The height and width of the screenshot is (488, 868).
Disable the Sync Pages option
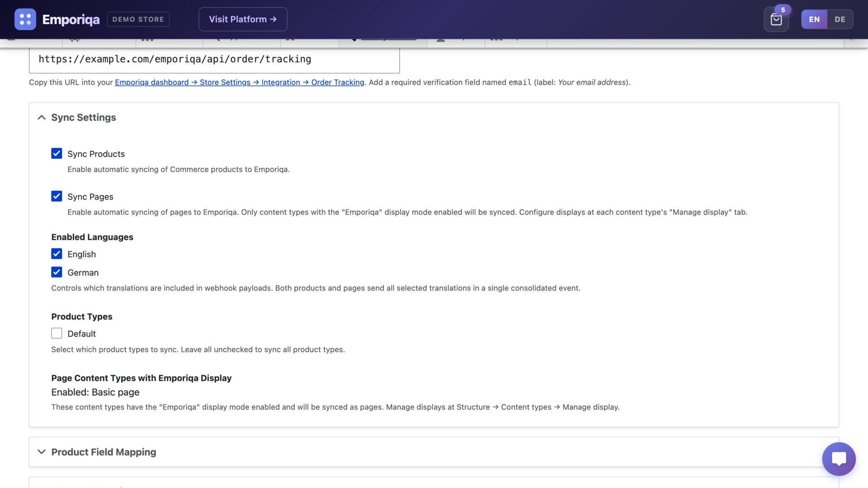(x=57, y=196)
